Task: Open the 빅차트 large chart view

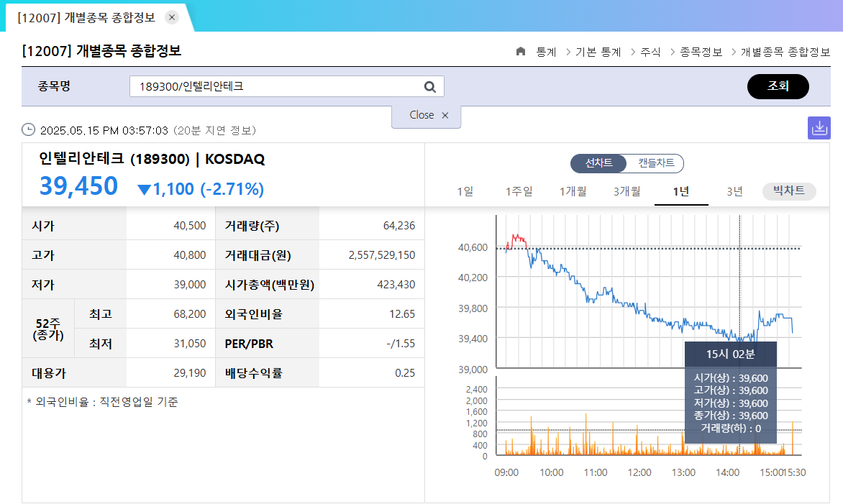Action: click(788, 192)
